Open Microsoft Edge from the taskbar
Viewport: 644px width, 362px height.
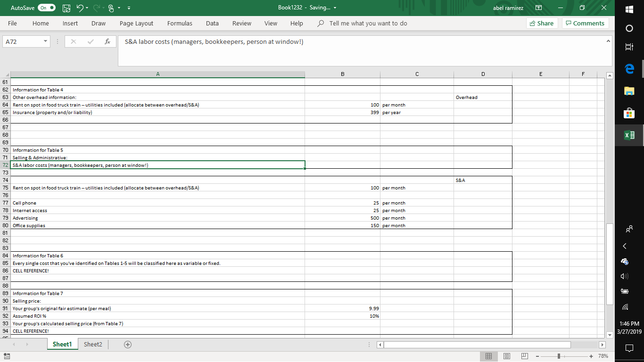click(629, 67)
